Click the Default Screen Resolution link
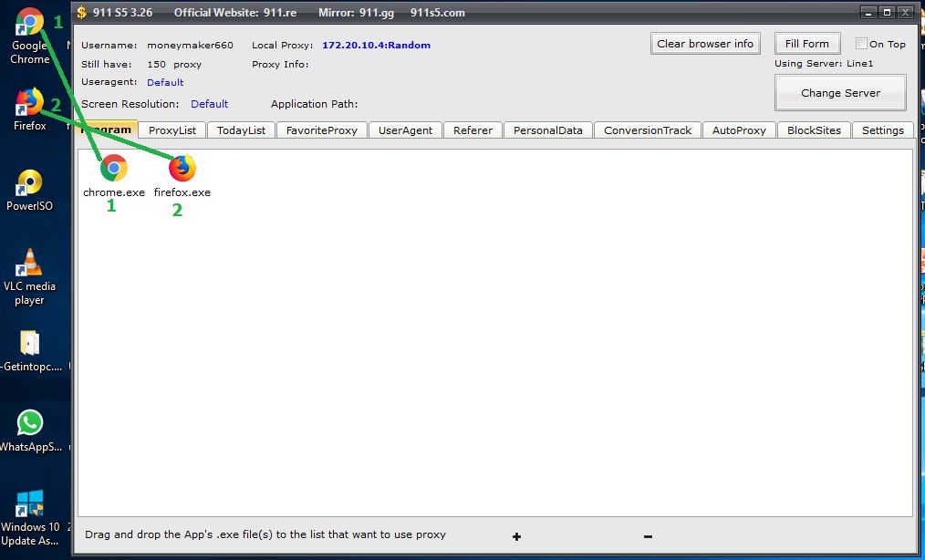The height and width of the screenshot is (560, 925). (209, 104)
